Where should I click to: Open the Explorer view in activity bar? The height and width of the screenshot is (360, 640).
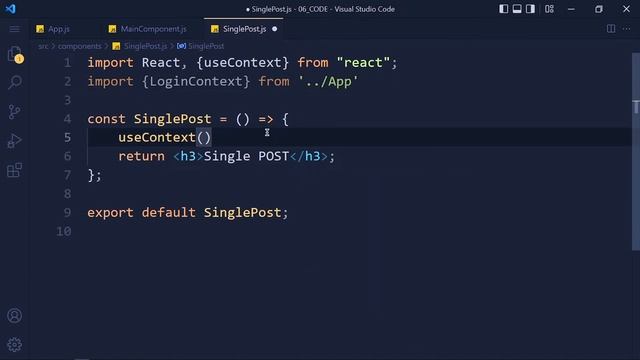click(15, 54)
